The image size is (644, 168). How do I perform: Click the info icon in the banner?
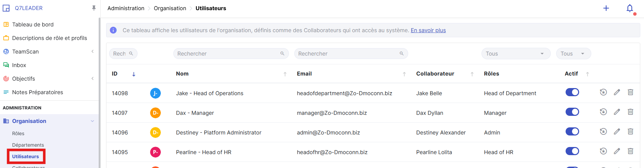coord(114,30)
